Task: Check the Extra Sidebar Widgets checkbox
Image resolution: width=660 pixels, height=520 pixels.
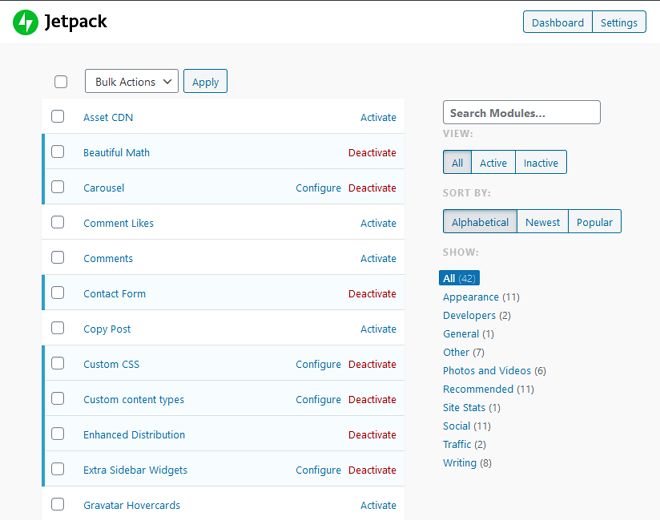Action: pyautogui.click(x=58, y=469)
